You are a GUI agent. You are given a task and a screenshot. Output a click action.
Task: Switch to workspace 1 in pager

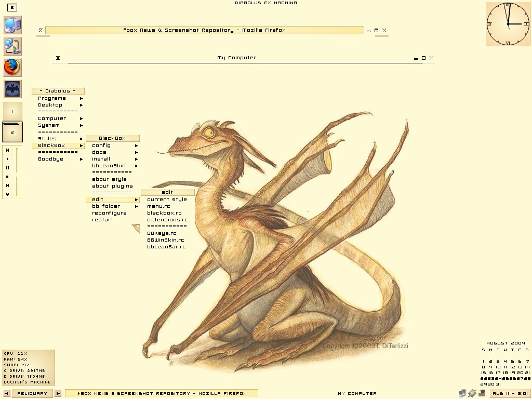tap(12, 111)
